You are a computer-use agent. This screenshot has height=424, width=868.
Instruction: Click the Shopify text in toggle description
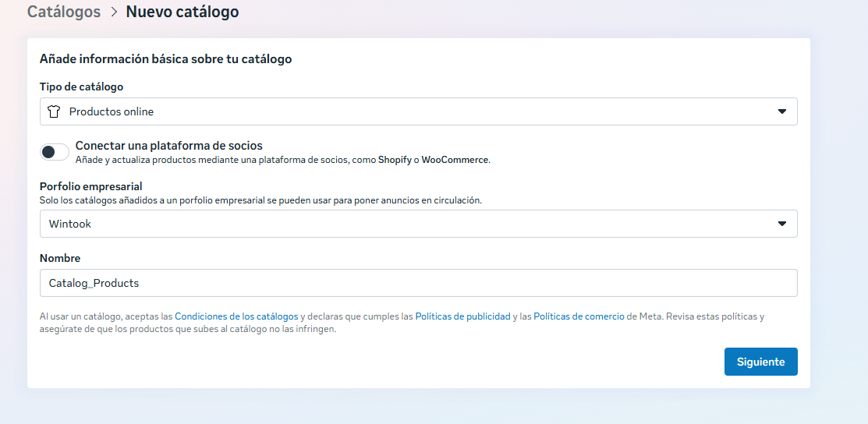pyautogui.click(x=395, y=160)
